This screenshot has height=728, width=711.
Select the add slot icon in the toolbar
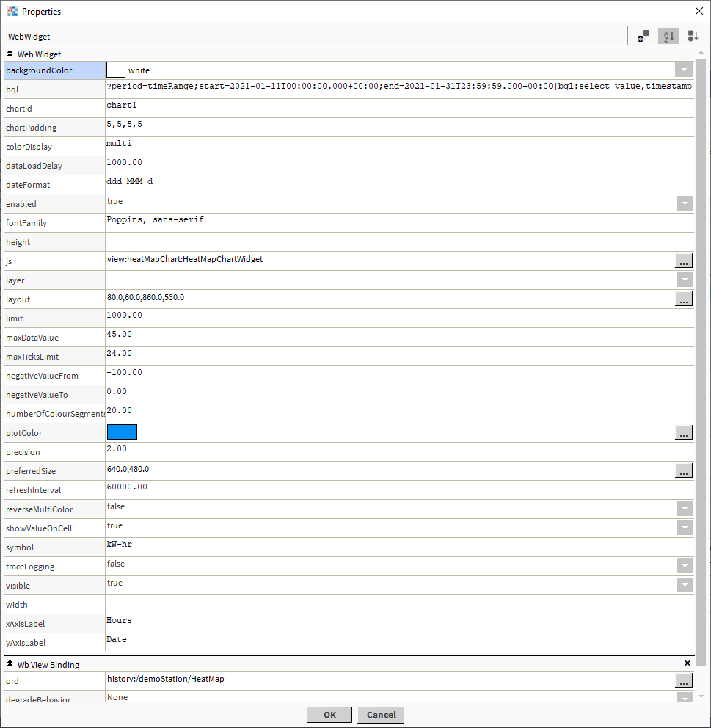(643, 36)
